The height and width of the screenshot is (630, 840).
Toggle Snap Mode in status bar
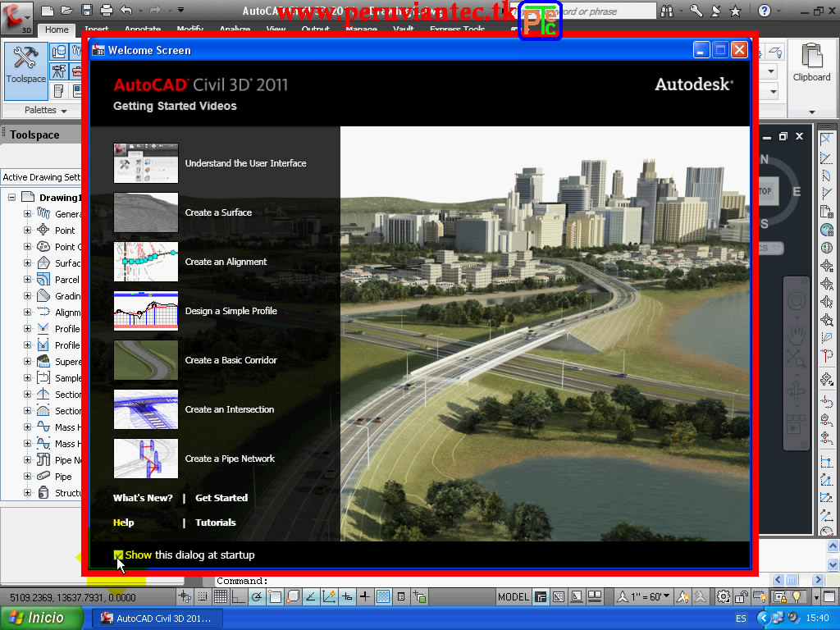(203, 596)
